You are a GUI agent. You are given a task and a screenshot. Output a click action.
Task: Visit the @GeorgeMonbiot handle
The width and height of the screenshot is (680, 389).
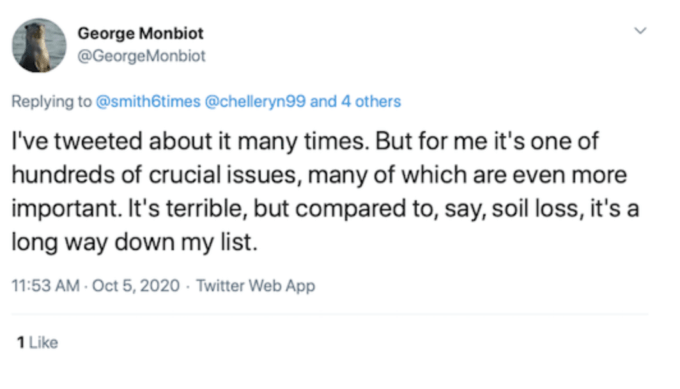(x=141, y=56)
